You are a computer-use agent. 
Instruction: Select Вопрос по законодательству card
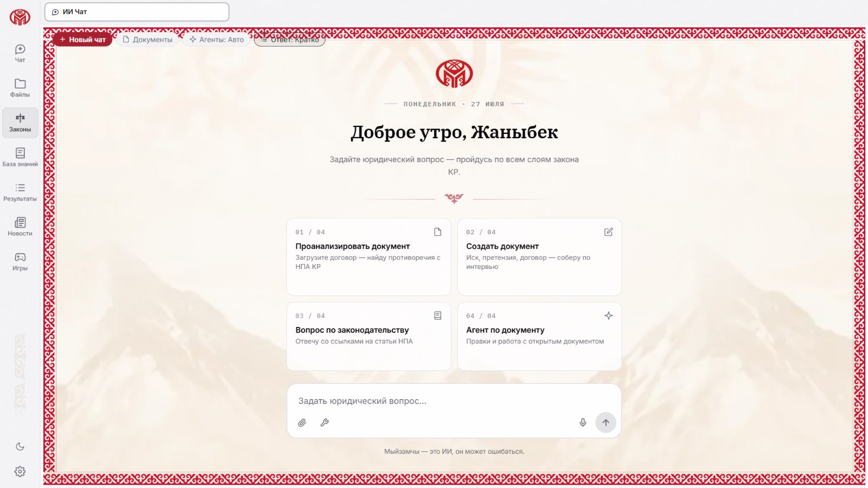369,336
